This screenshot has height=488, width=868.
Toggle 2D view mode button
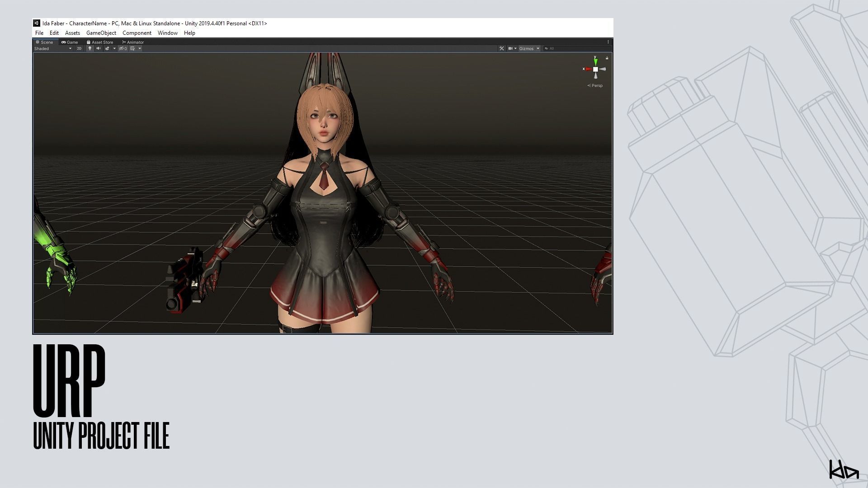click(x=79, y=48)
